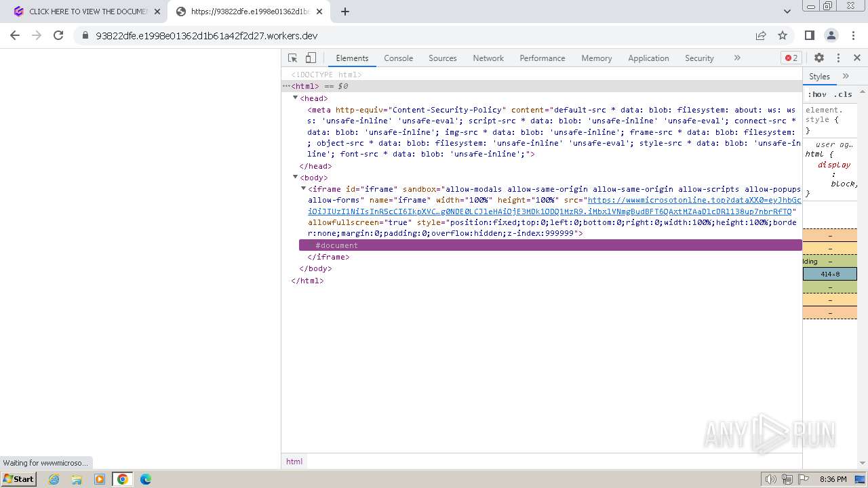Open the Chrome profile avatar menu

pyautogui.click(x=831, y=35)
